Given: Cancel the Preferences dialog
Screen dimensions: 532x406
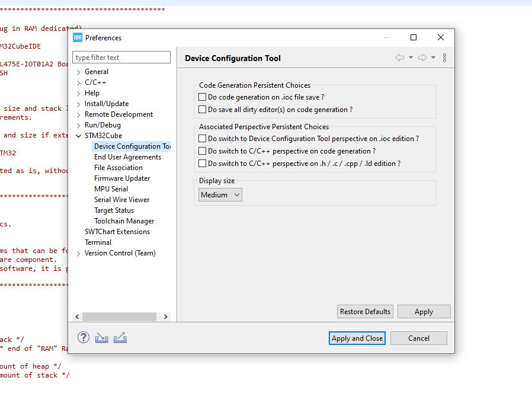Looking at the screenshot, I should [419, 338].
